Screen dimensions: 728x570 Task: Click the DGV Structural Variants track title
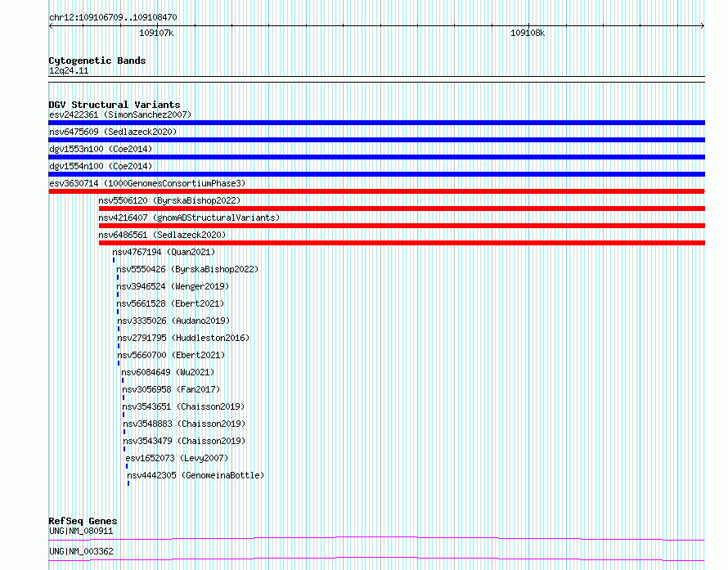(x=115, y=105)
